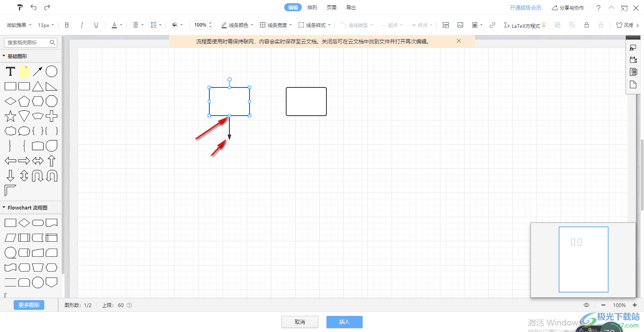Switch to the 排列 tab

312,7
